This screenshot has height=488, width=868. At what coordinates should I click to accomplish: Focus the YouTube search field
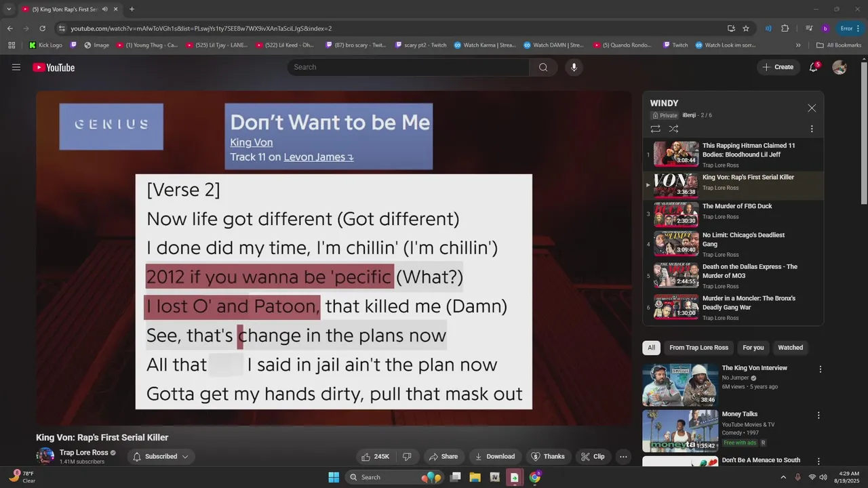[408, 67]
